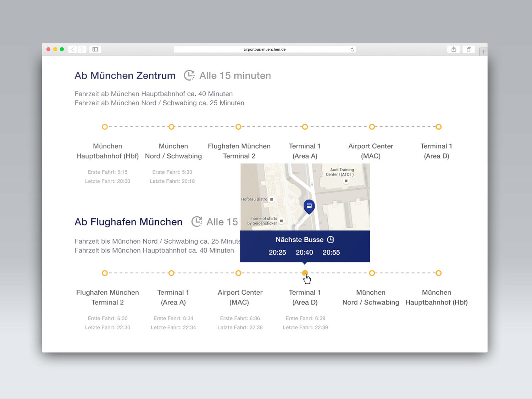
Task: Show all tabs overview button
Action: coord(469,49)
